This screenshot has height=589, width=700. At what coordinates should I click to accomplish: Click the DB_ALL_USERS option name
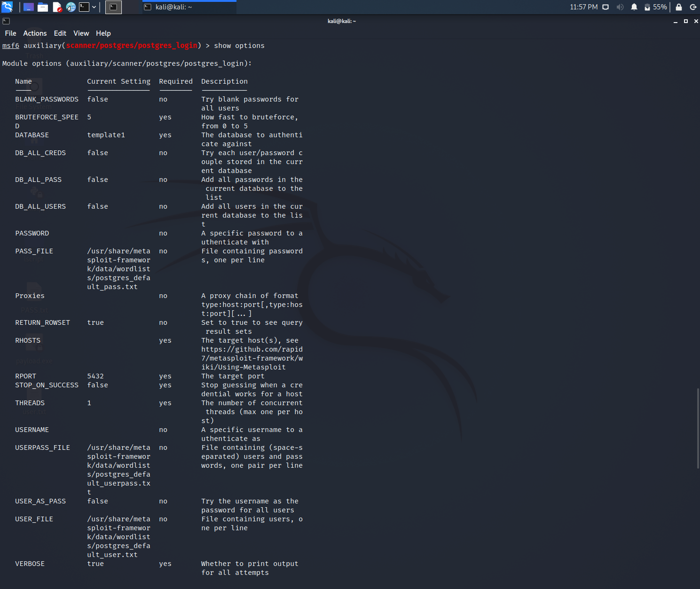pyautogui.click(x=40, y=206)
